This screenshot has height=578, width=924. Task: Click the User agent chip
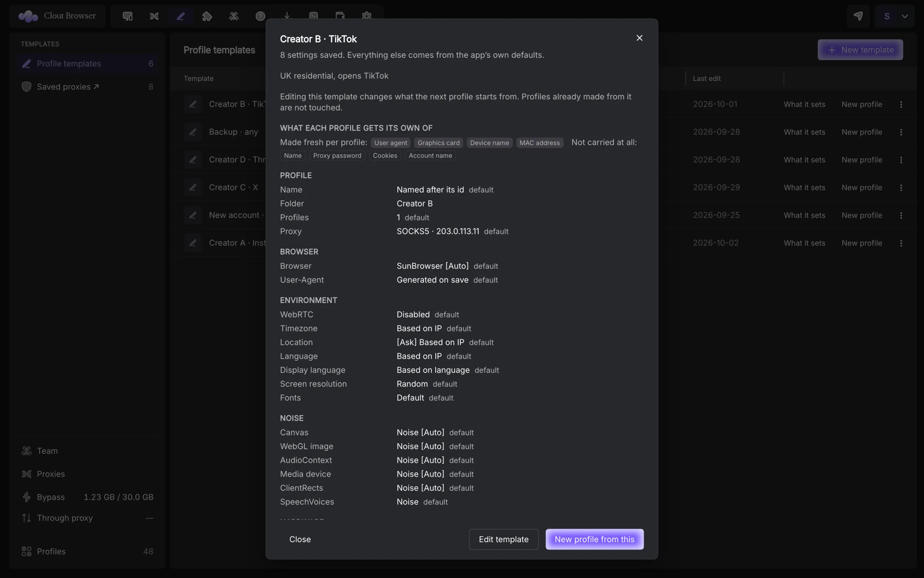[390, 143]
